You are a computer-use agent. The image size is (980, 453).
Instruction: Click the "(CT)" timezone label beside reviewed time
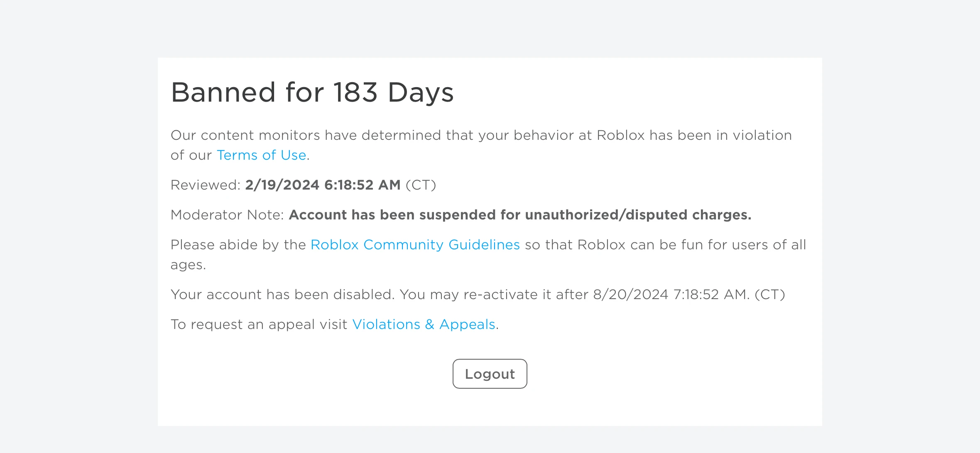[421, 185]
